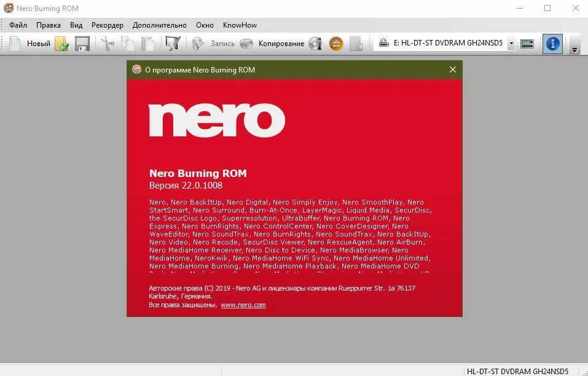Open the Рекордер menu
The width and height of the screenshot is (588, 376).
pos(108,25)
